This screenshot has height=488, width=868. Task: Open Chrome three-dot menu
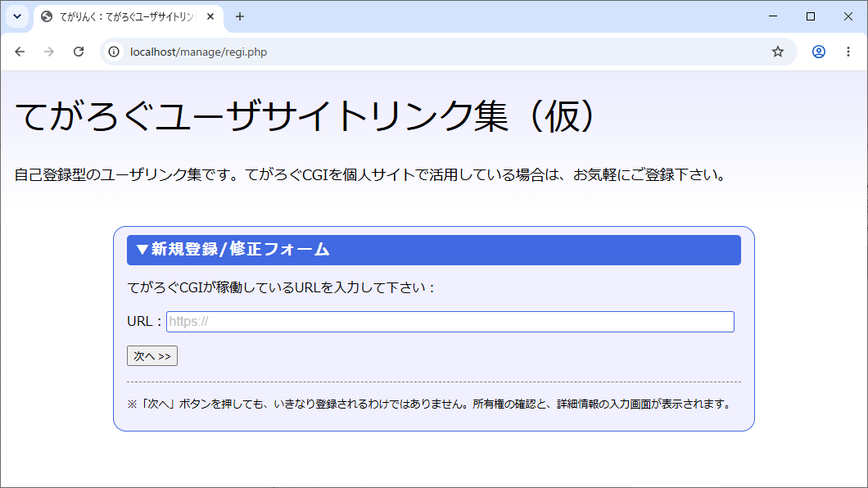pyautogui.click(x=848, y=52)
